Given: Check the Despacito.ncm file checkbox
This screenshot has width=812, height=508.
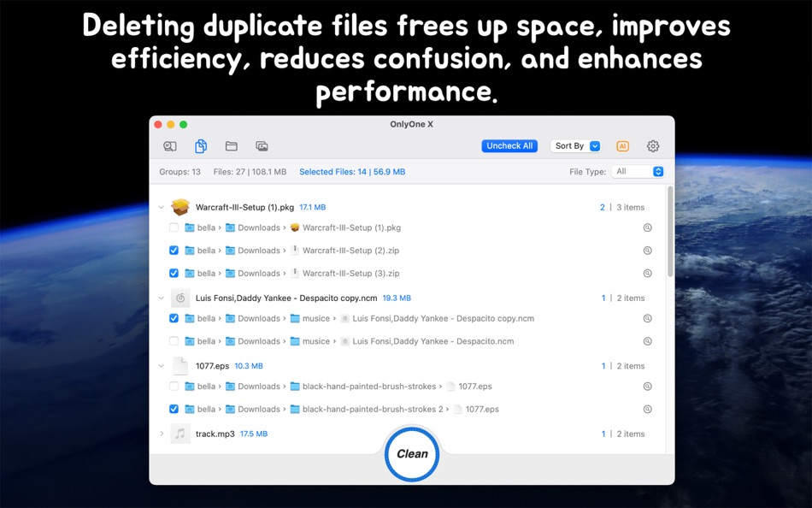Looking at the screenshot, I should pos(174,341).
